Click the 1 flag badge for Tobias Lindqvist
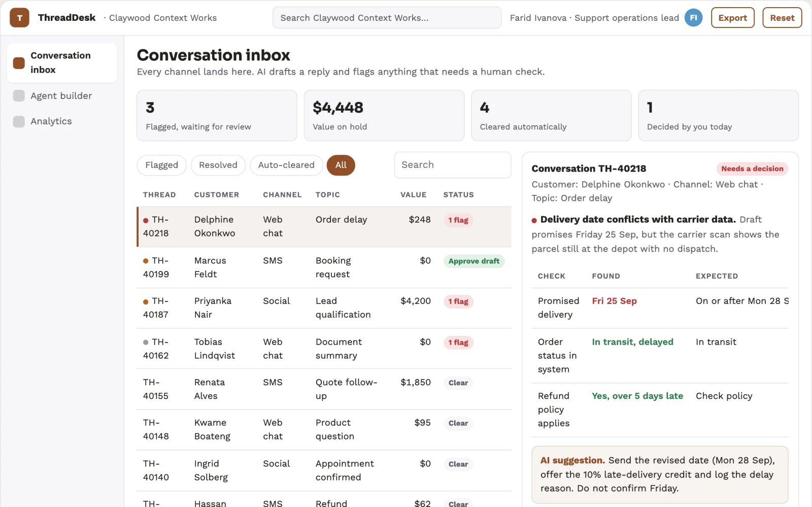Image resolution: width=812 pixels, height=507 pixels. (458, 343)
